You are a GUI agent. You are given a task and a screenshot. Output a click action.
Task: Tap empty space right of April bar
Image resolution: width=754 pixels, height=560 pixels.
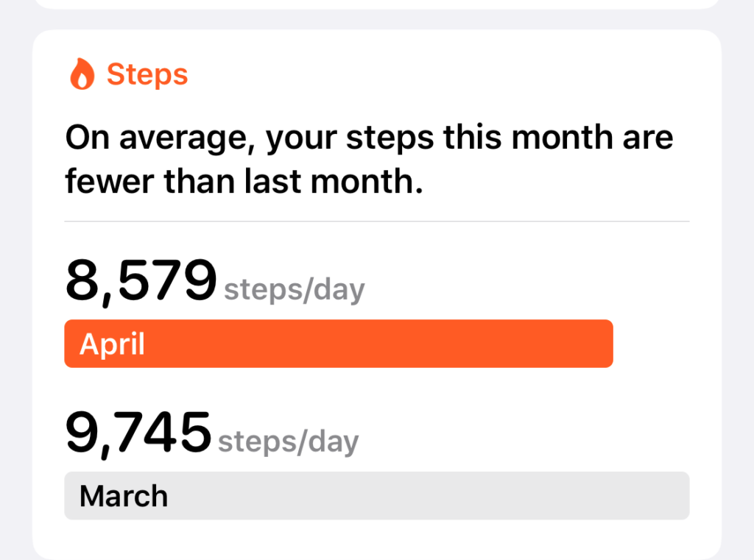(652, 344)
